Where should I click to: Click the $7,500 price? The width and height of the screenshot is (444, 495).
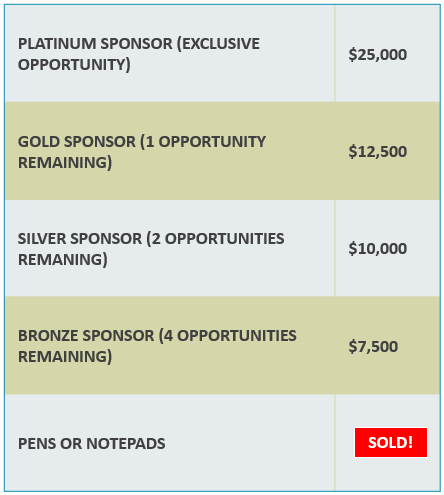point(373,346)
